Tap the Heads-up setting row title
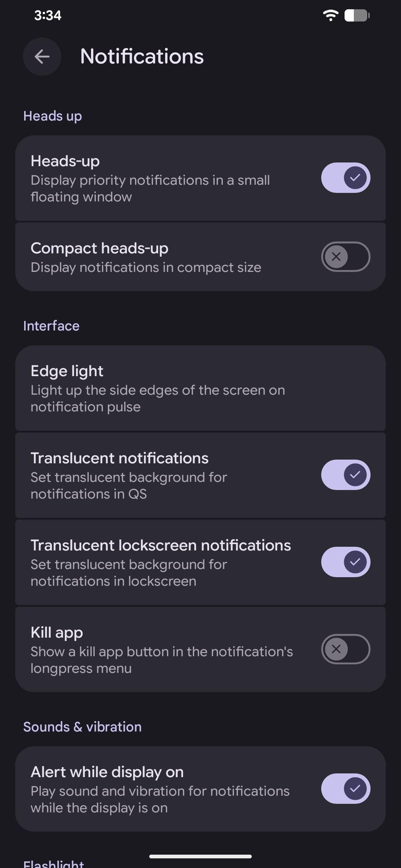The image size is (401, 868). click(x=65, y=161)
